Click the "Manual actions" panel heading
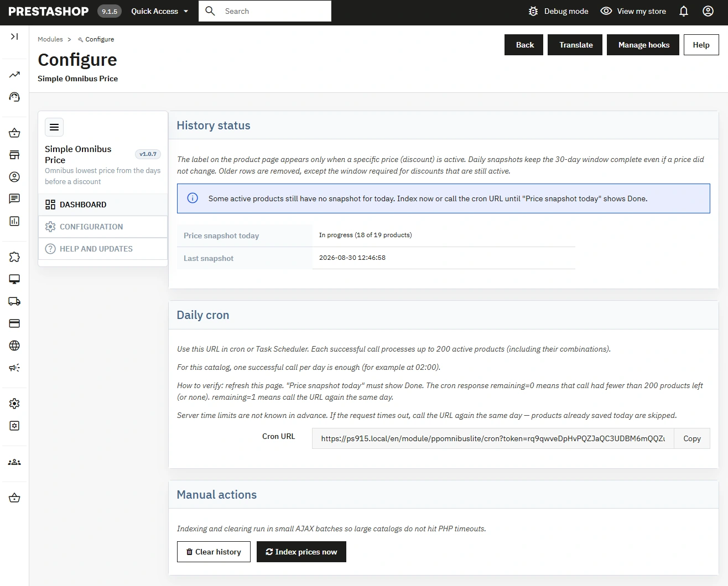Viewport: 728px width, 586px height. [217, 495]
